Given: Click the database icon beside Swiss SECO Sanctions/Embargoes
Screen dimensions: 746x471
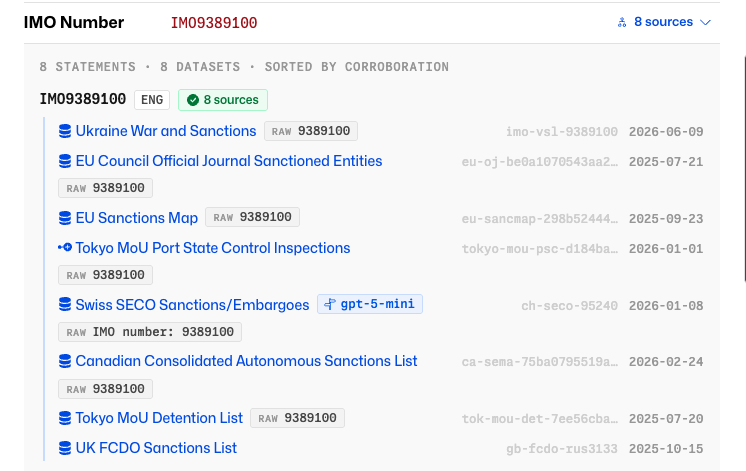Looking at the screenshot, I should (x=65, y=304).
